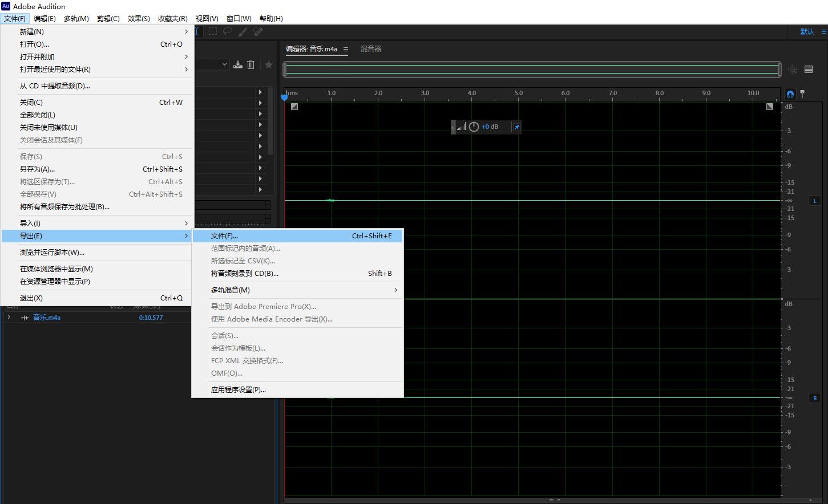This screenshot has width=828, height=504.
Task: Click the favorite star icon
Action: click(269, 64)
